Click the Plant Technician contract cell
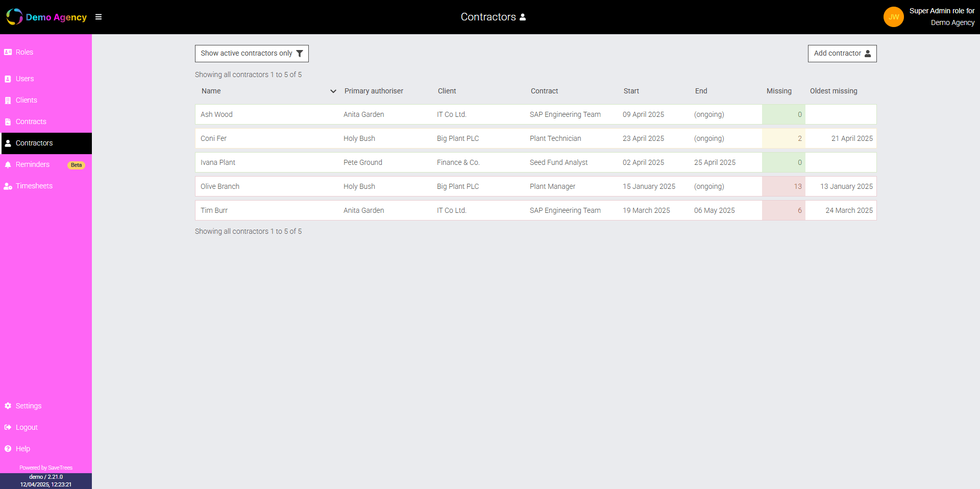 [x=555, y=138]
